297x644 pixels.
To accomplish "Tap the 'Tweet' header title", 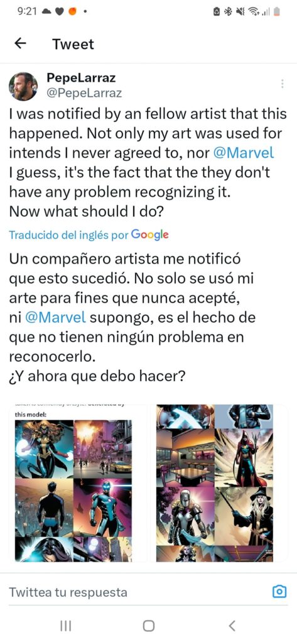I will click(73, 44).
